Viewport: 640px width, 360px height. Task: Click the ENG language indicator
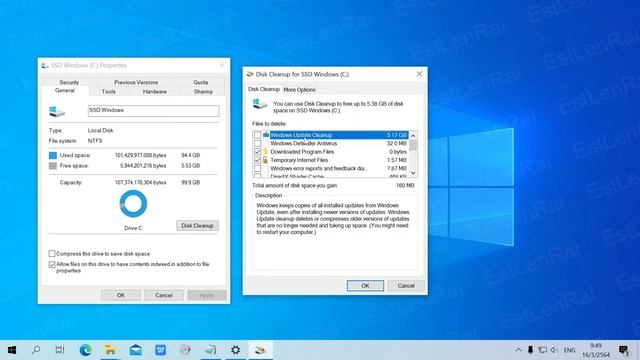tap(569, 350)
